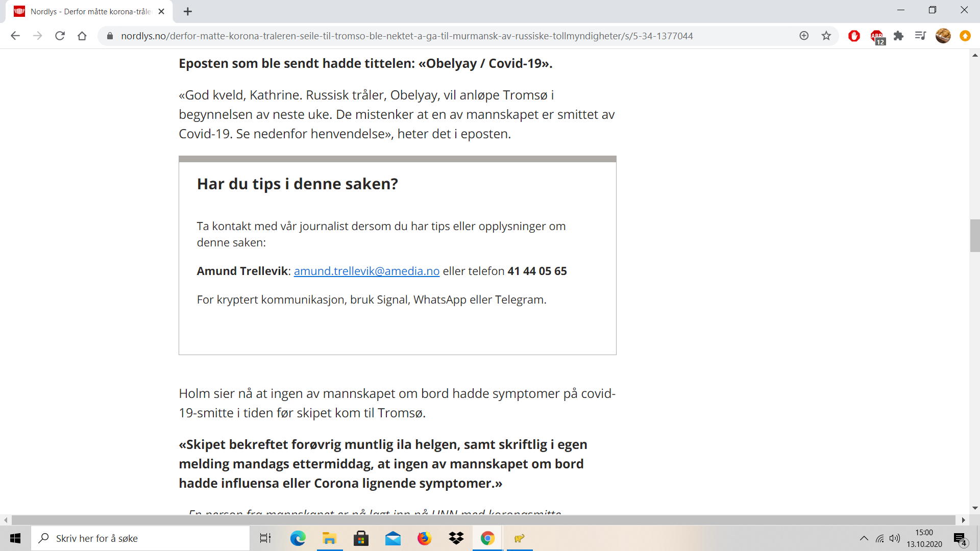The height and width of the screenshot is (551, 980).
Task: Click the paragraph starting '«God kveld, Kathrine'
Action: (397, 114)
